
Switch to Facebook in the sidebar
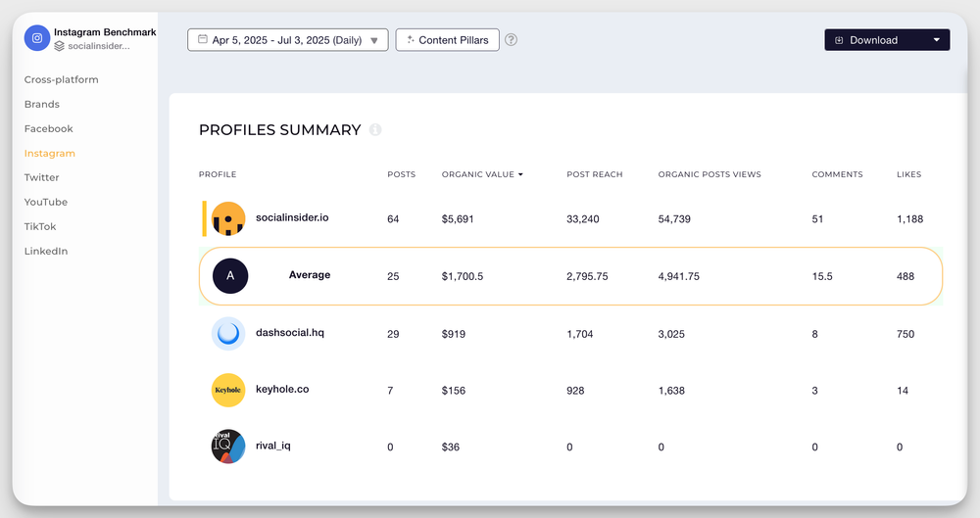click(x=49, y=128)
